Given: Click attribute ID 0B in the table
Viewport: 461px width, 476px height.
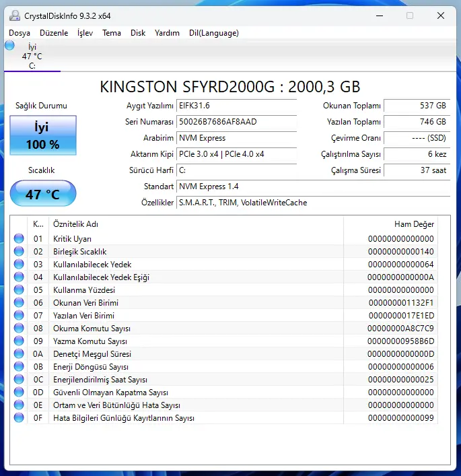Looking at the screenshot, I should click(38, 367).
